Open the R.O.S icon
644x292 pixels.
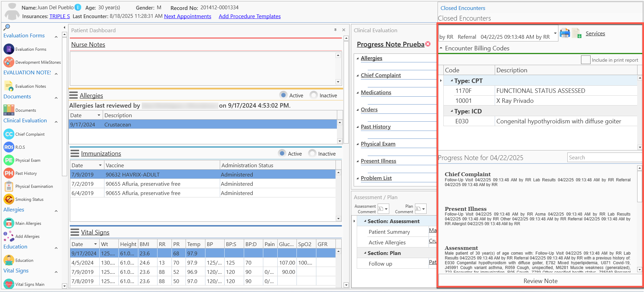(x=9, y=147)
